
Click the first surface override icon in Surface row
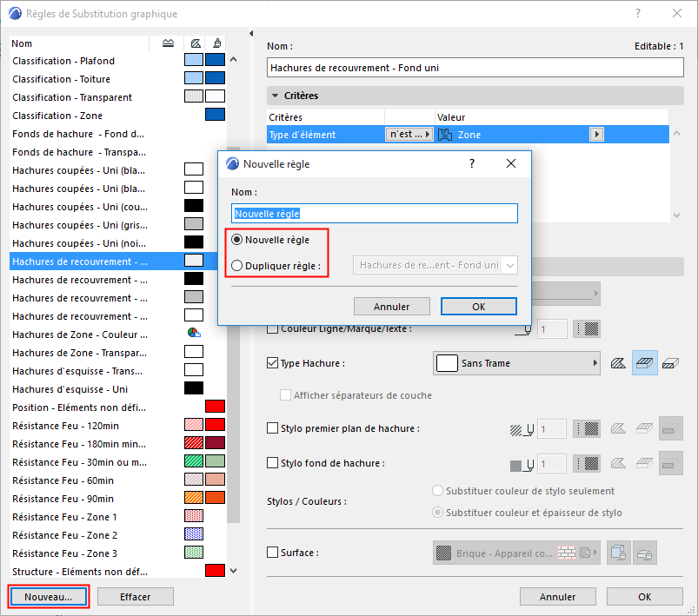coord(618,553)
